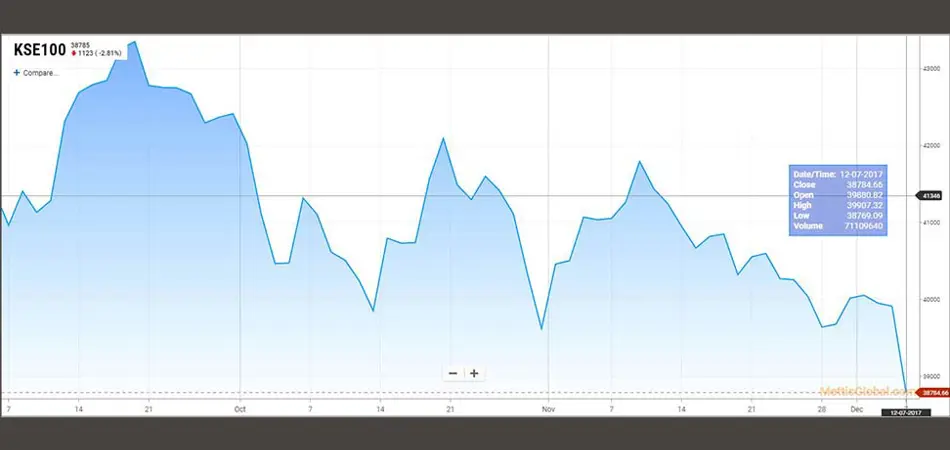Click the Volume row in the tooltip
950x450 pixels.
click(838, 227)
